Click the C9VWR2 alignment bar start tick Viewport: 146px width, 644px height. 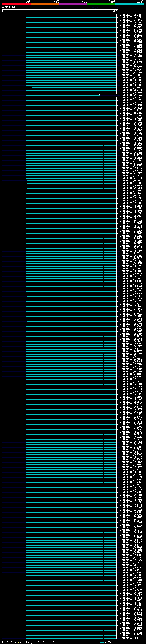click(x=32, y=88)
